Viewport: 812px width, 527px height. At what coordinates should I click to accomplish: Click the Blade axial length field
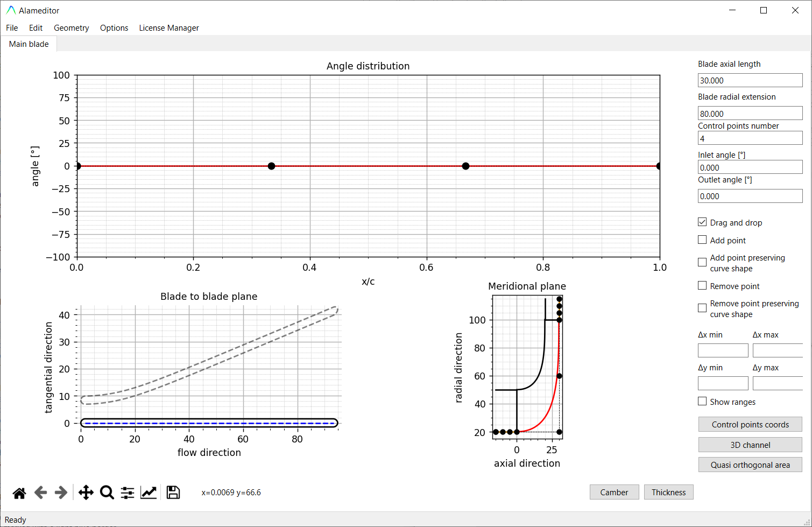pos(750,81)
